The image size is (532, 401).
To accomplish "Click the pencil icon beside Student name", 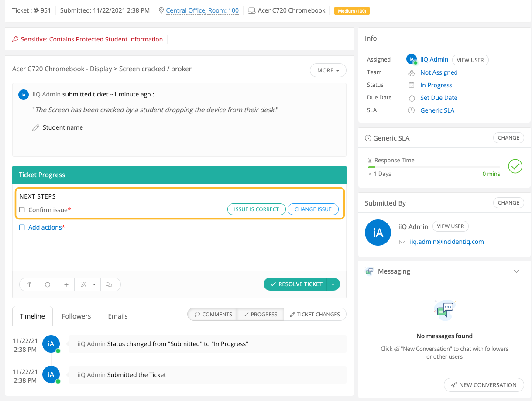I will (36, 128).
